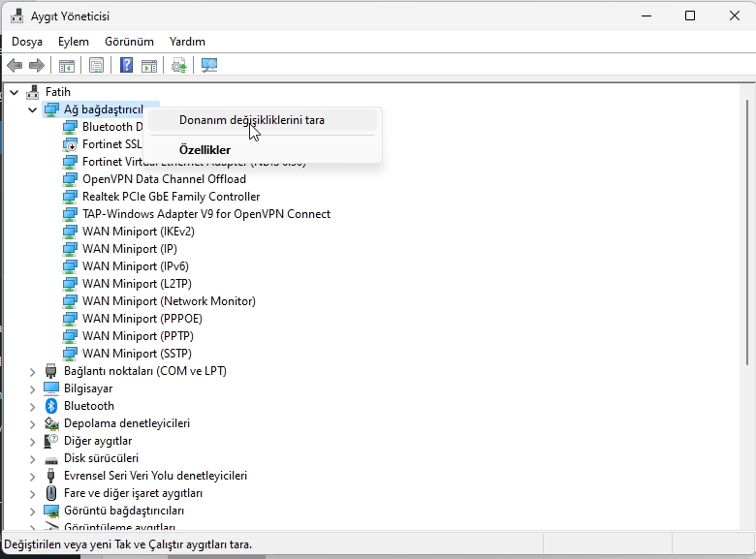The width and height of the screenshot is (756, 559).
Task: Select WAN Miniport (Network Monitor)
Action: pos(169,301)
